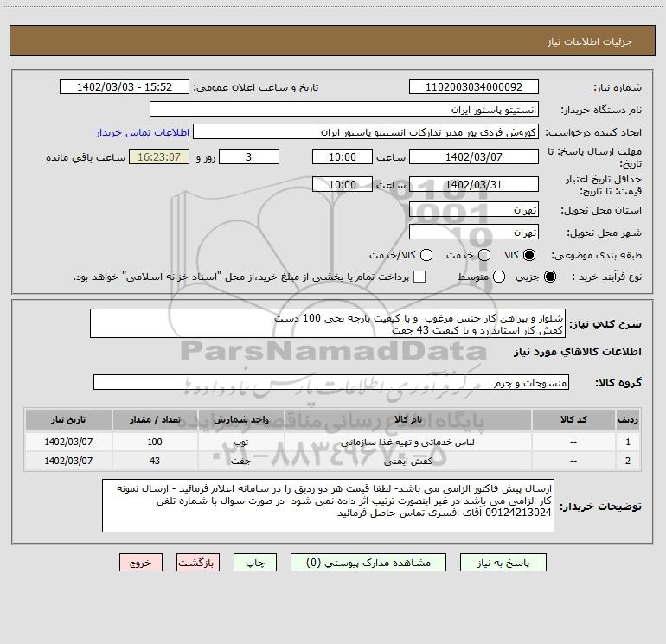666x644 pixels.
Task: Click the نام کالا column header
Action: tap(407, 419)
